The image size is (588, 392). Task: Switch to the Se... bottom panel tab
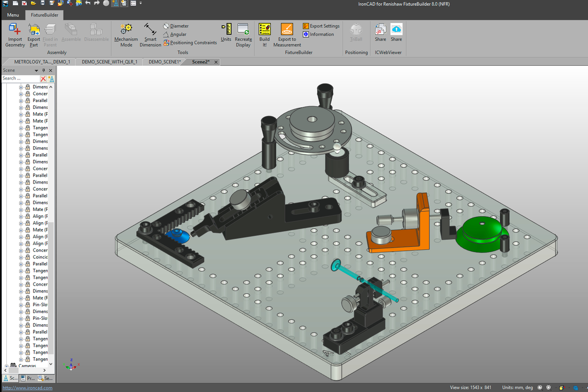pyautogui.click(x=45, y=378)
